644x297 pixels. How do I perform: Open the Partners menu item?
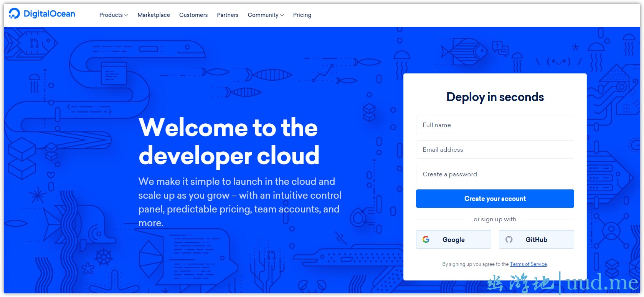[228, 15]
